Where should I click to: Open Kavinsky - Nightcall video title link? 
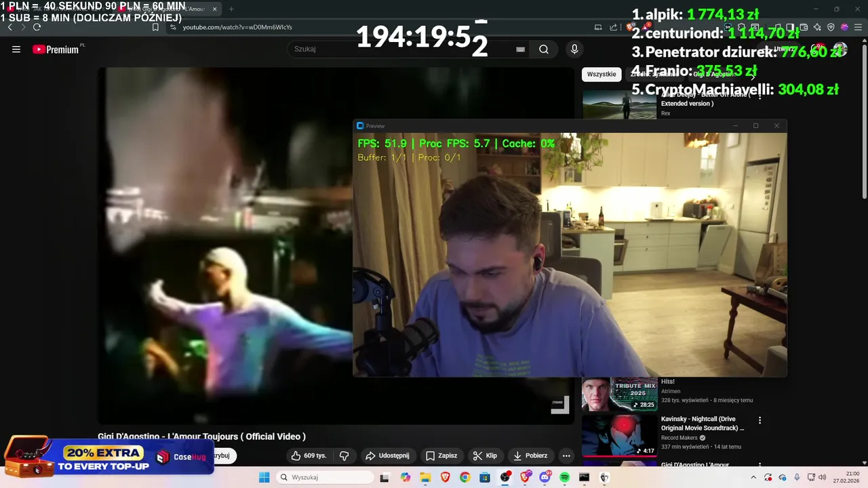click(702, 424)
